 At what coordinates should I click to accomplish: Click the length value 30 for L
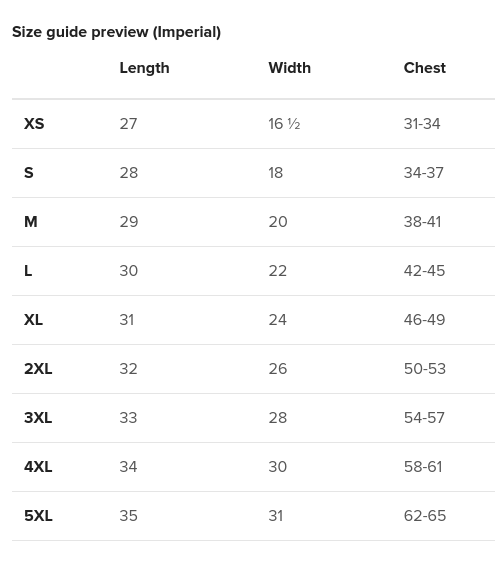point(129,271)
